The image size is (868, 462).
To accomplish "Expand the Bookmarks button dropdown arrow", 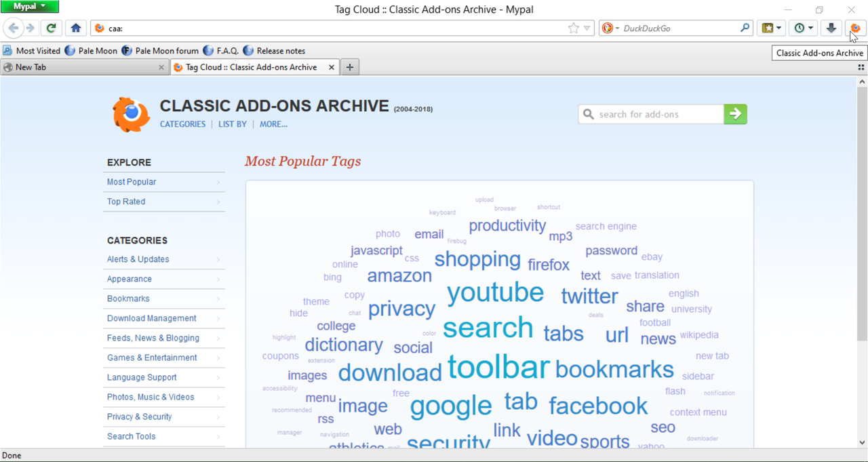I will 779,28.
